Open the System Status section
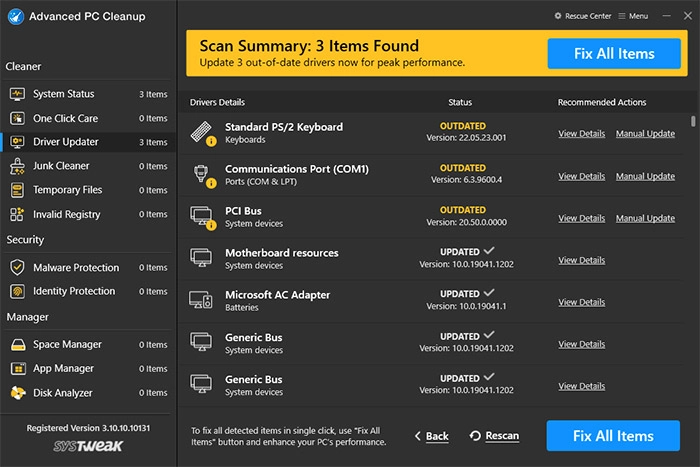 88,94
